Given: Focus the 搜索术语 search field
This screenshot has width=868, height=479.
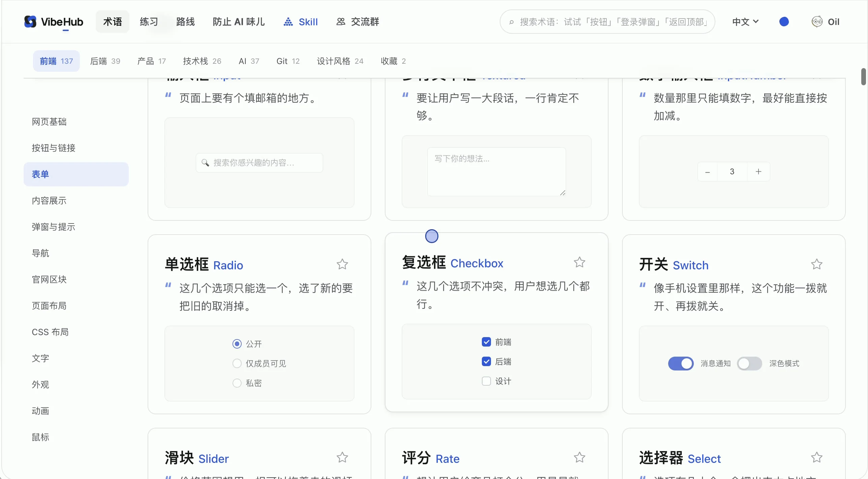Looking at the screenshot, I should point(607,22).
